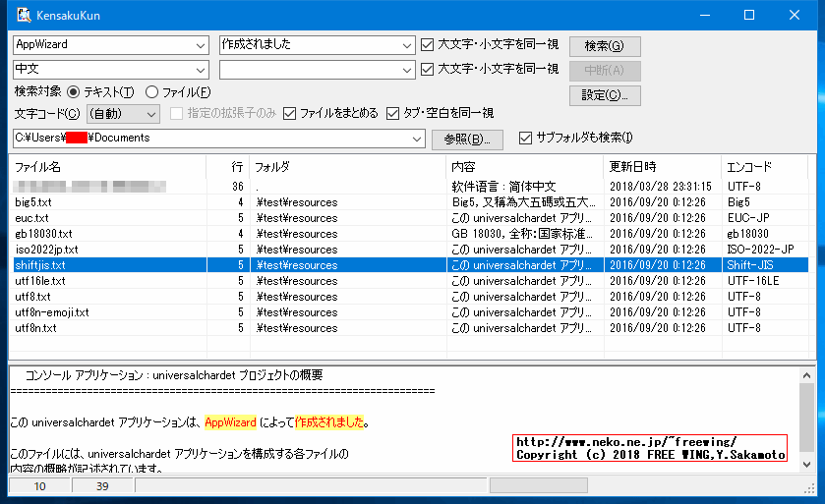
Task: Toggle first 大文字・小文字を同一視 checkbox beside 作成されました
Action: [x=427, y=45]
